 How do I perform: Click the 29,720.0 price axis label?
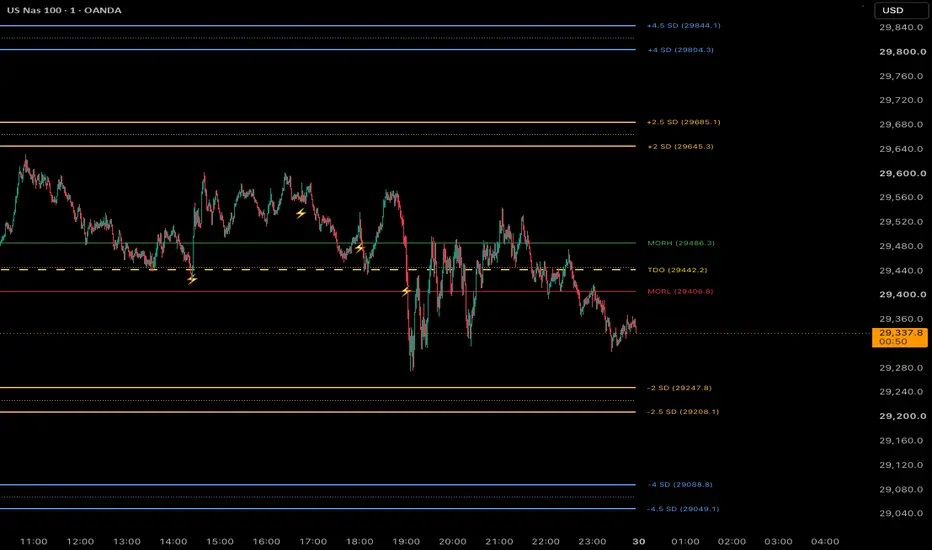pos(902,100)
